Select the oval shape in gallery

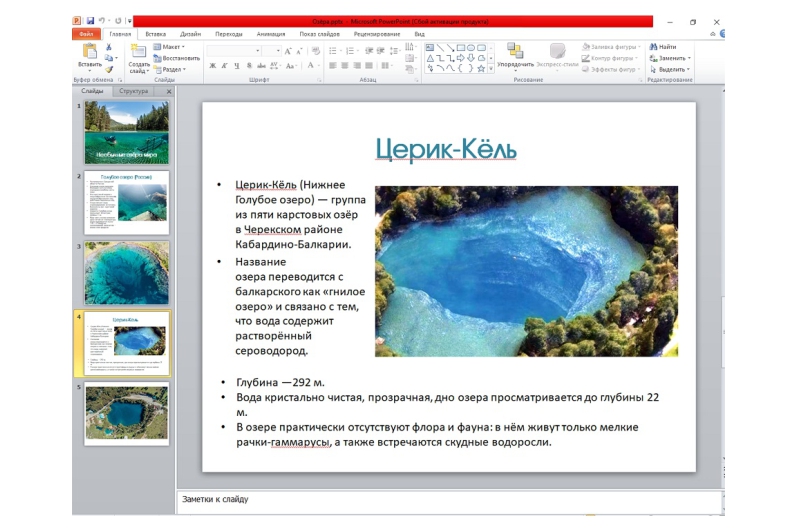click(x=471, y=48)
